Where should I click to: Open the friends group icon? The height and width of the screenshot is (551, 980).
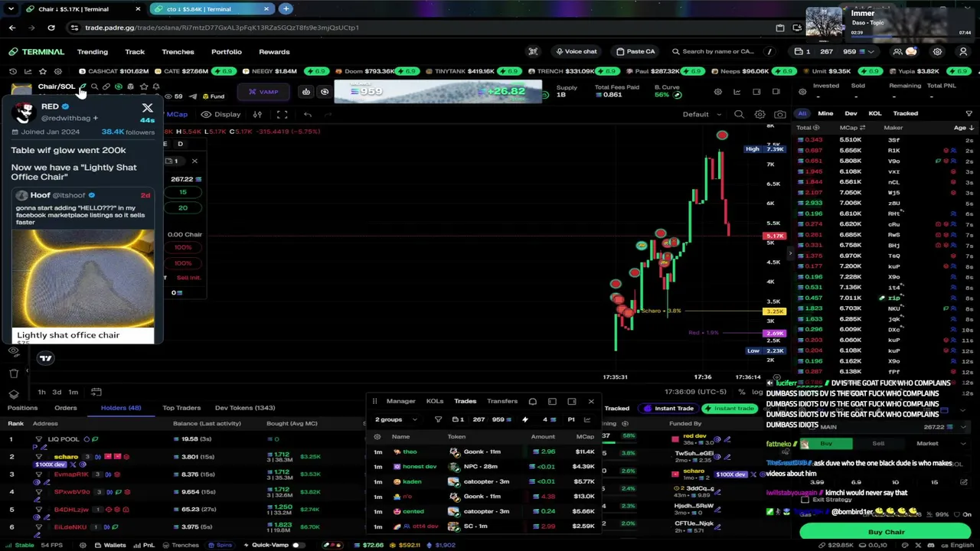897,52
